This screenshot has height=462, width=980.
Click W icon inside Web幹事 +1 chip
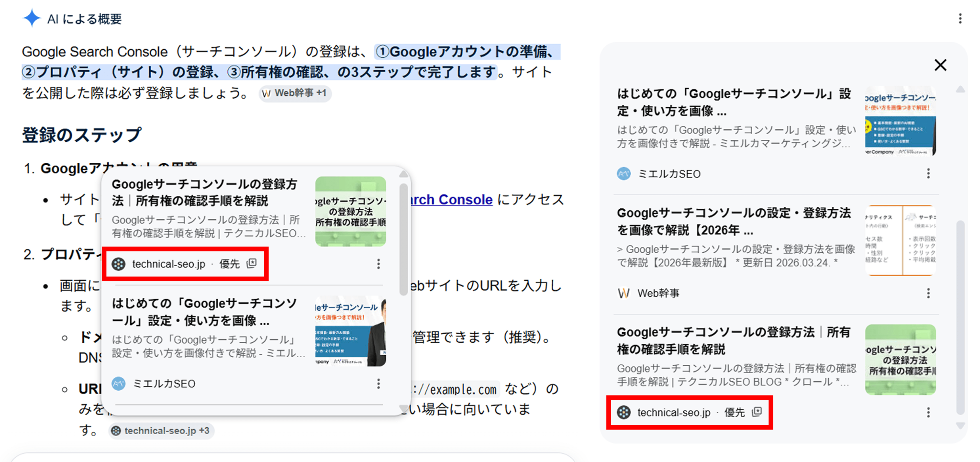click(267, 93)
